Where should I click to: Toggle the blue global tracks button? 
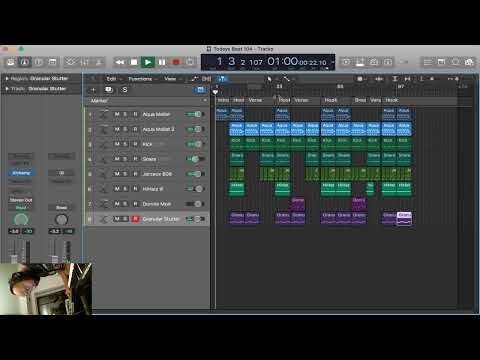(x=200, y=90)
